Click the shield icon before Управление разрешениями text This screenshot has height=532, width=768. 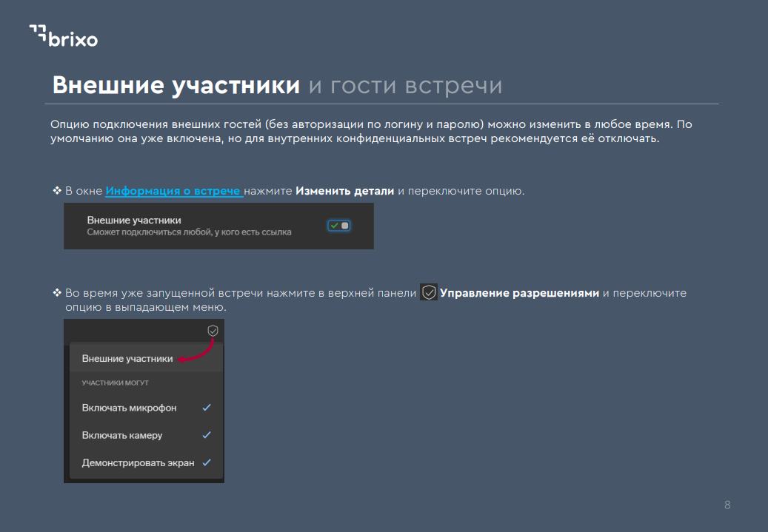point(428,292)
